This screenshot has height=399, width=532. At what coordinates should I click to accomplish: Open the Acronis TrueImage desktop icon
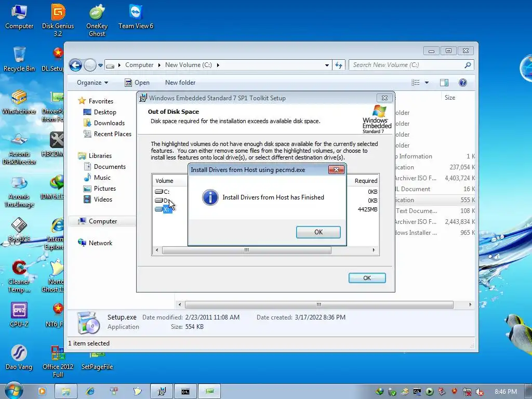(x=19, y=191)
